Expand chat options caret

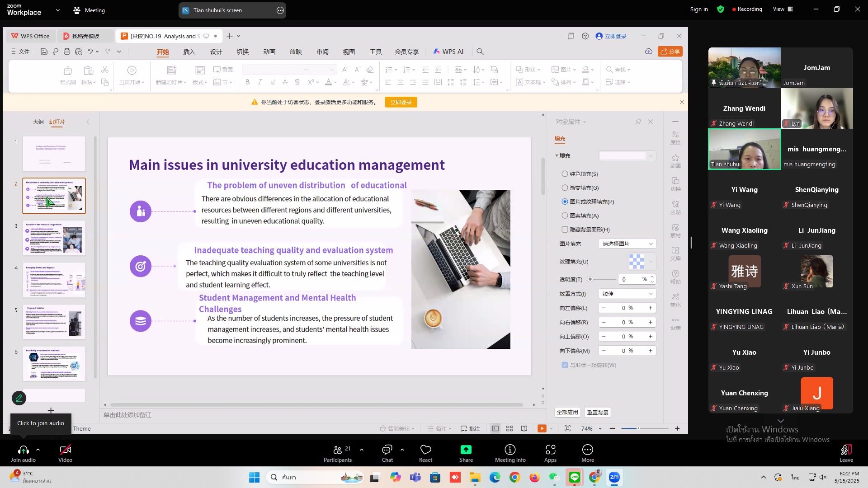[402, 450]
